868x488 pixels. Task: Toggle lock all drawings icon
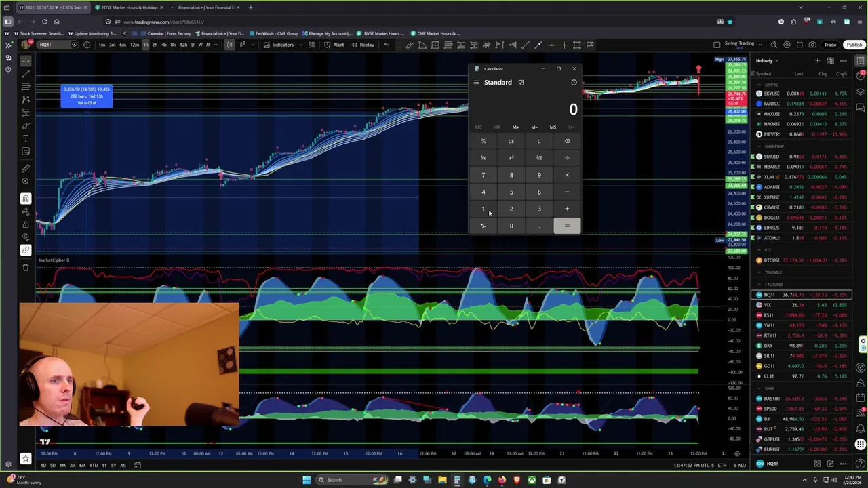coord(26,224)
